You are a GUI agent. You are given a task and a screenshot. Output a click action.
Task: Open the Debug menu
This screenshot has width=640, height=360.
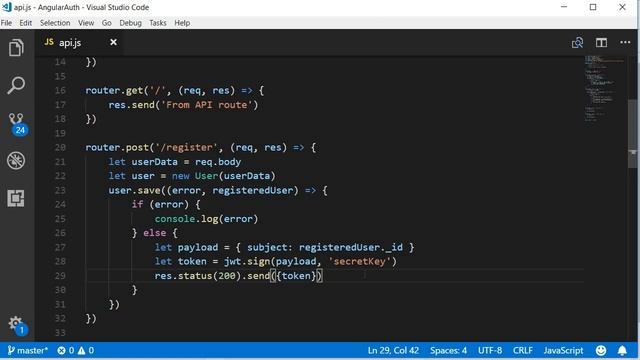[x=130, y=23]
